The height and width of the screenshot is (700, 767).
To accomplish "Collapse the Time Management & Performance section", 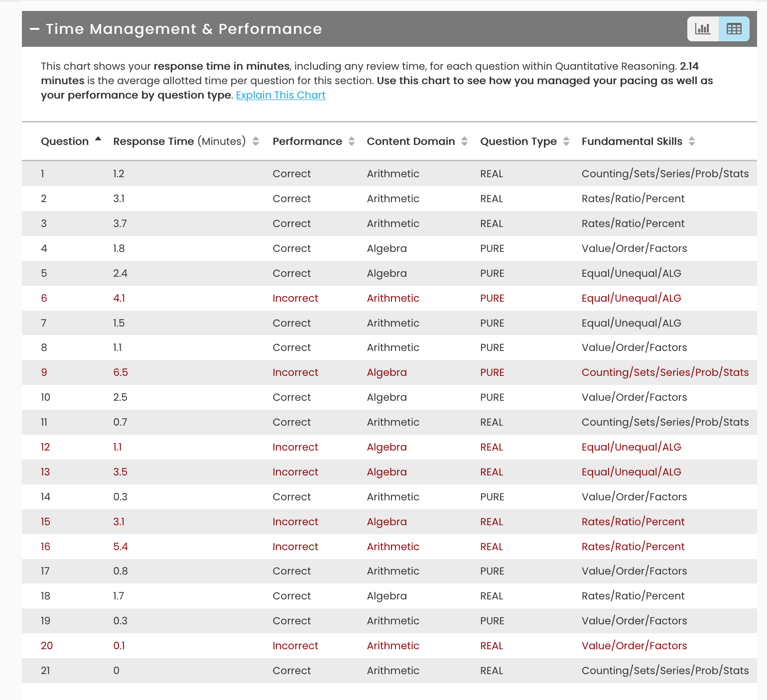I will point(34,29).
